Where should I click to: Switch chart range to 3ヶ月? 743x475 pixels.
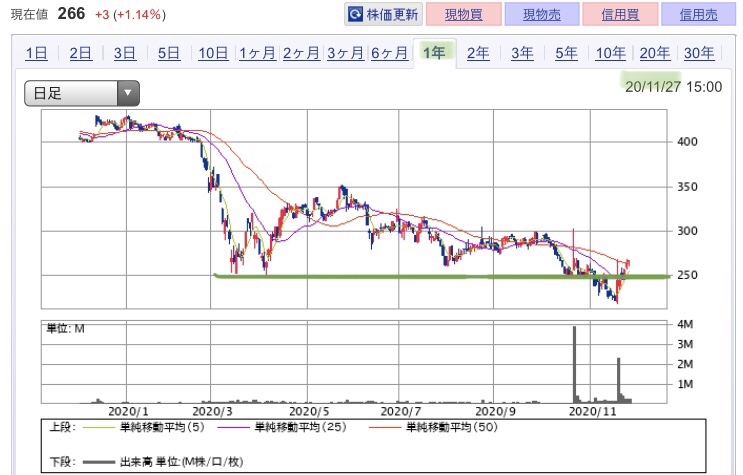click(345, 53)
